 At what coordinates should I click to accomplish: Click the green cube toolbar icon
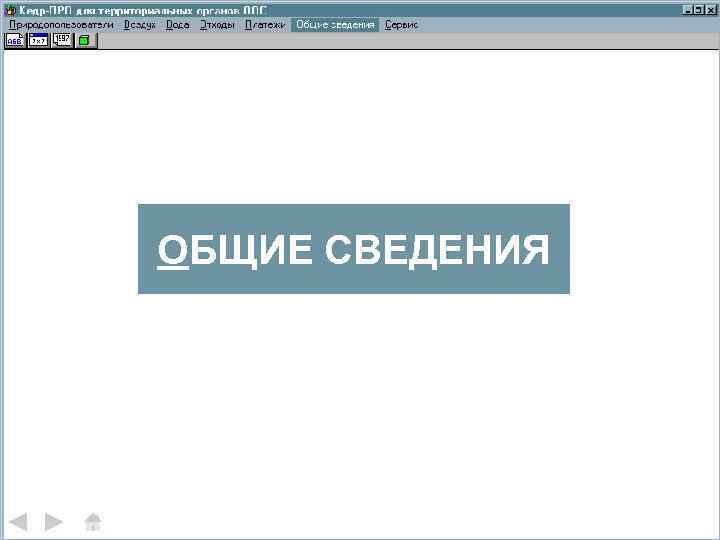coord(85,40)
